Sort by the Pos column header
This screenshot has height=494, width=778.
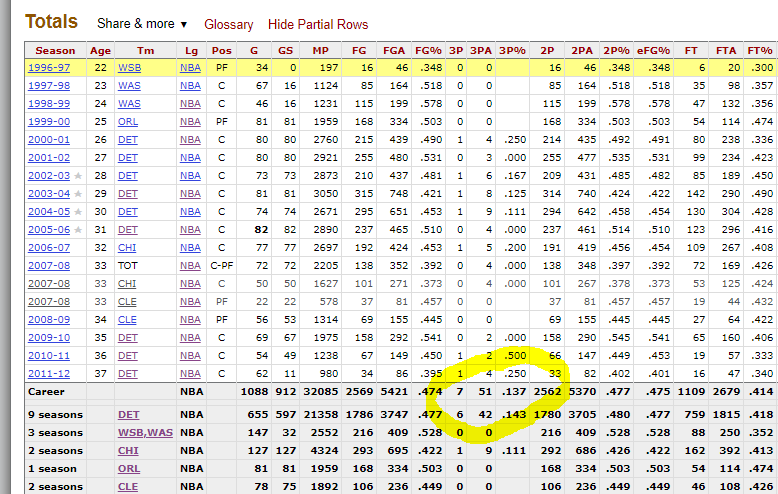coord(221,51)
